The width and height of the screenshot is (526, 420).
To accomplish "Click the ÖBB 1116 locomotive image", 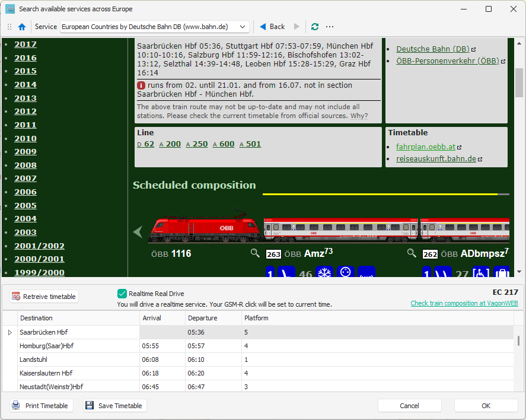I will pyautogui.click(x=205, y=225).
